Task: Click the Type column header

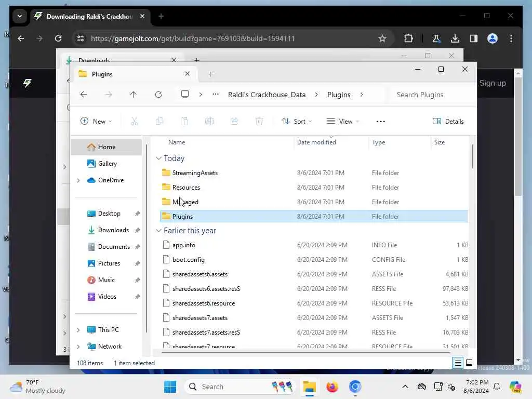Action: [378, 142]
